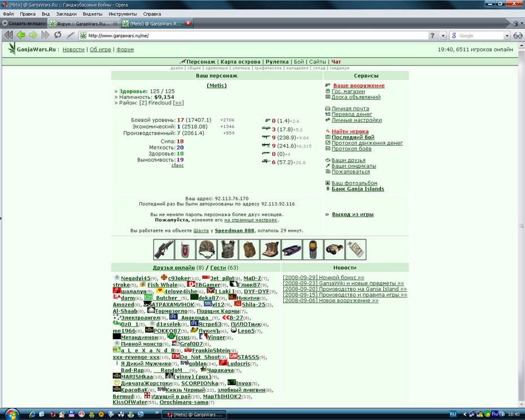Open the Правка menu
525x420 pixels.
click(x=28, y=14)
